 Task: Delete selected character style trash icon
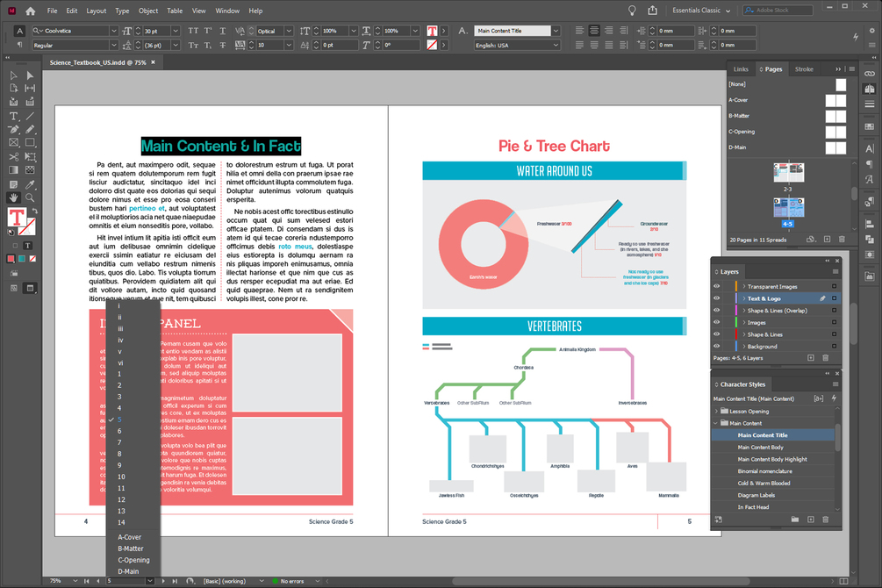(x=826, y=520)
